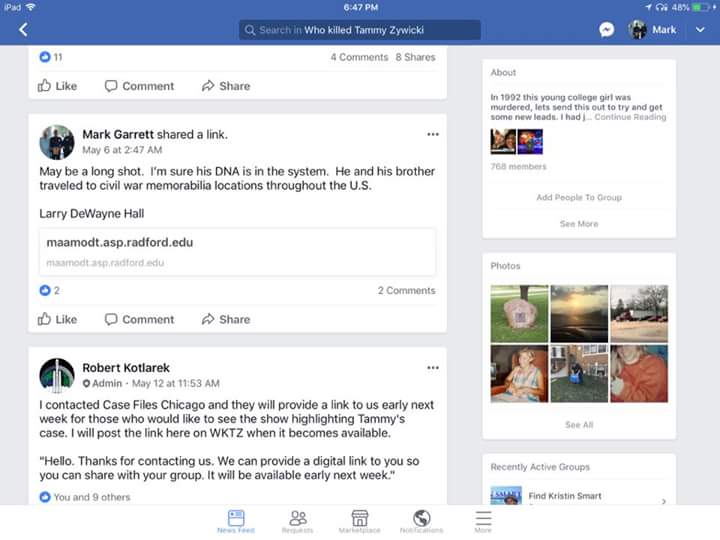Tap Add People To Group
720x540 pixels.
click(x=579, y=197)
